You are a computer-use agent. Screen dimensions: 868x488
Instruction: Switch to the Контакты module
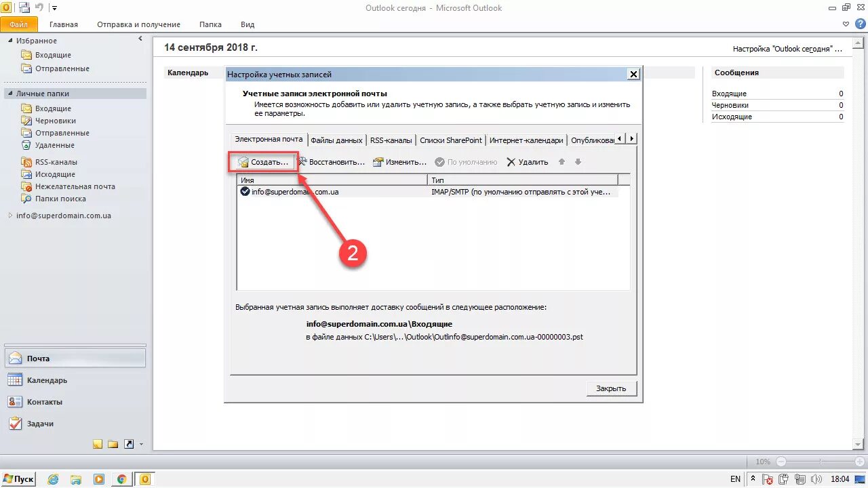point(75,402)
